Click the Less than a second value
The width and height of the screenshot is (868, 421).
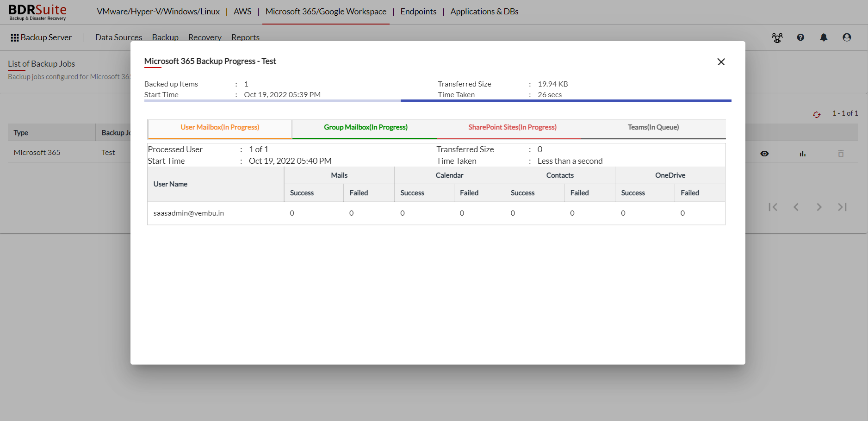(570, 161)
